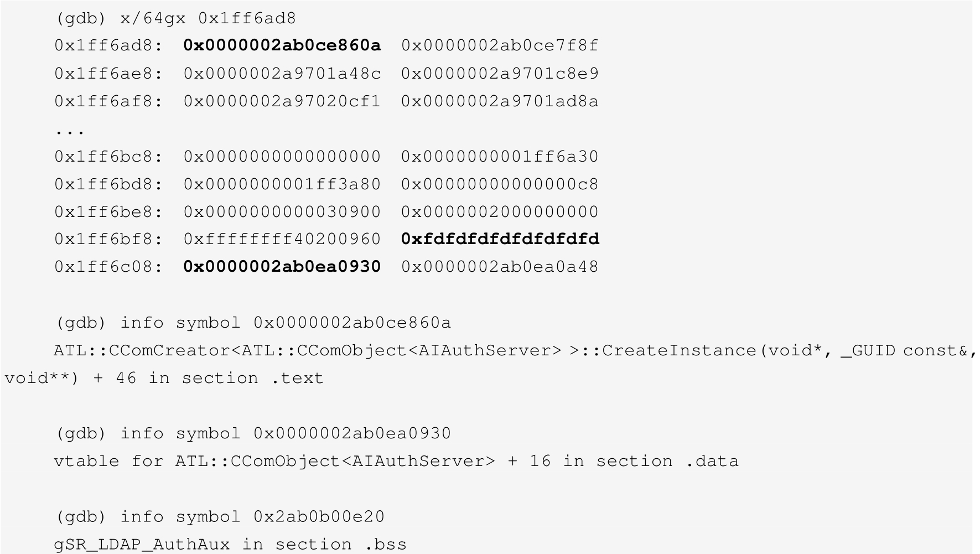Click the bold 0xfdfdfdfdfdfdfdfd value
Screen dimensions: 980x554
pos(500,239)
